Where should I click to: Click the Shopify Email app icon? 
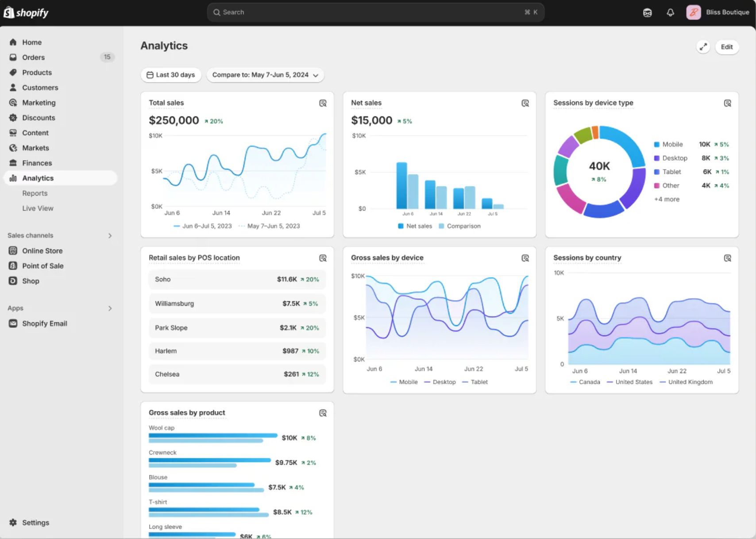point(13,323)
